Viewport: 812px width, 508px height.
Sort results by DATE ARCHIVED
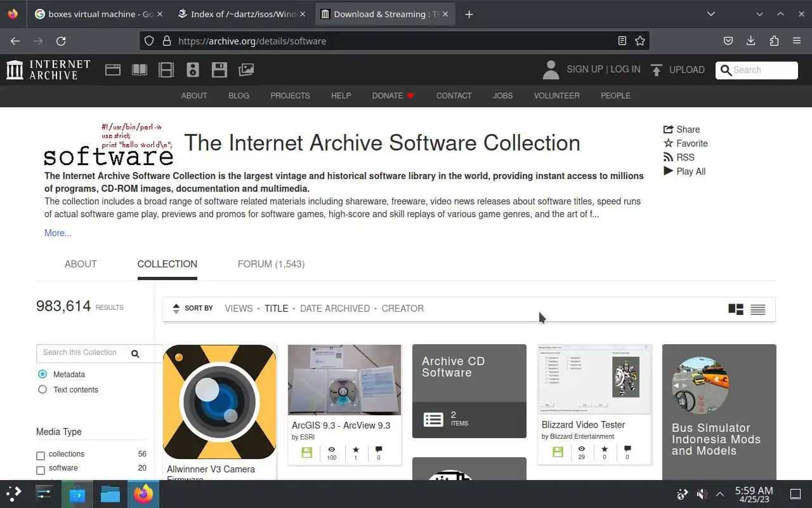(335, 309)
